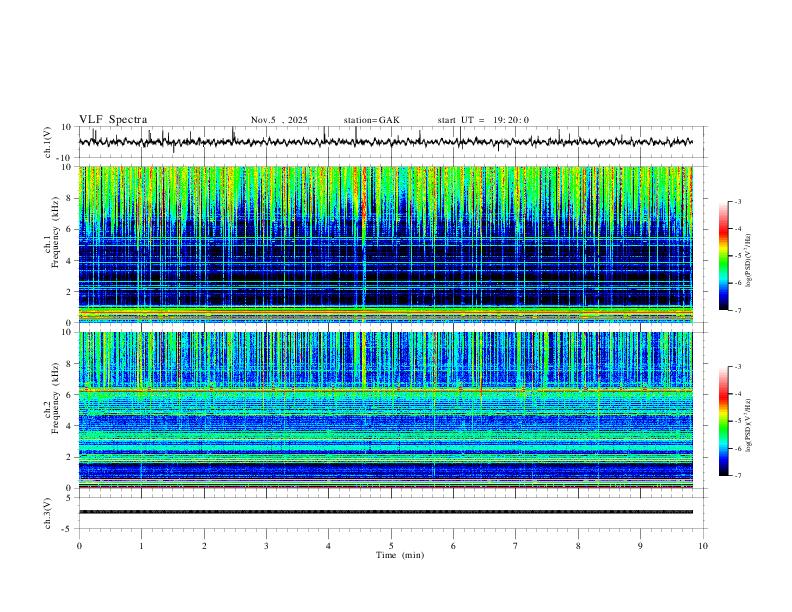Click the "start UT = 19:20:0" text

coord(483,120)
